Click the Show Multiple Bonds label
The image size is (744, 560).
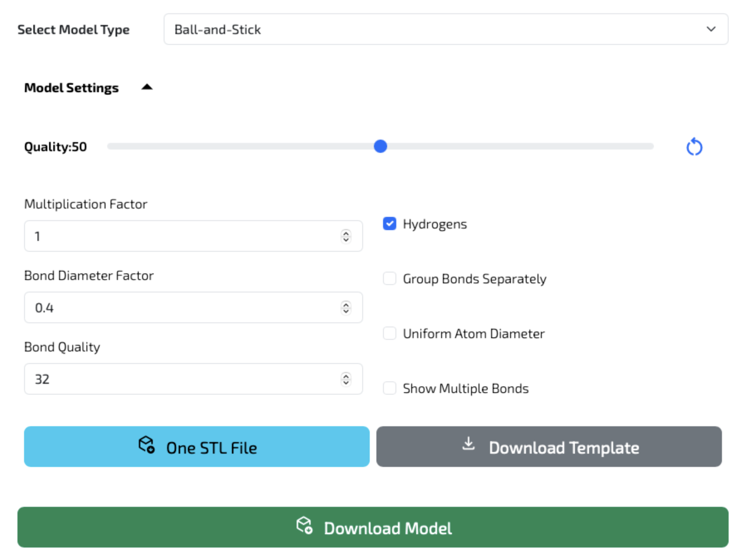coord(466,388)
